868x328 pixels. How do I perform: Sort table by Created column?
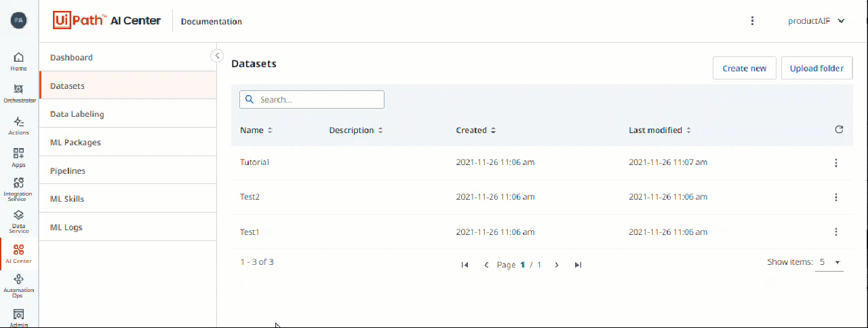[476, 130]
